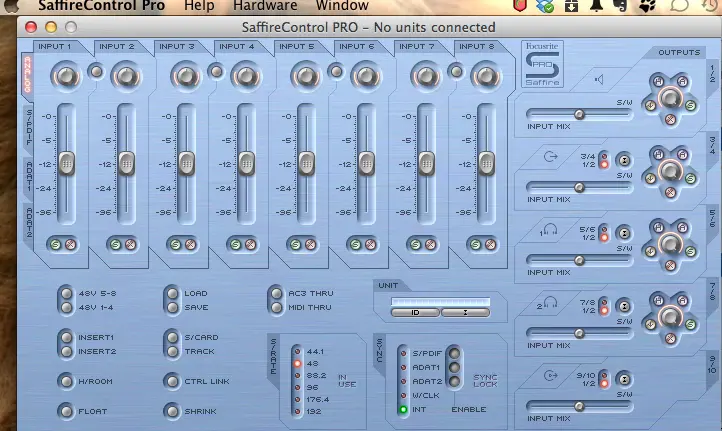The image size is (722, 431).
Task: Click the unit name field
Action: (440, 302)
